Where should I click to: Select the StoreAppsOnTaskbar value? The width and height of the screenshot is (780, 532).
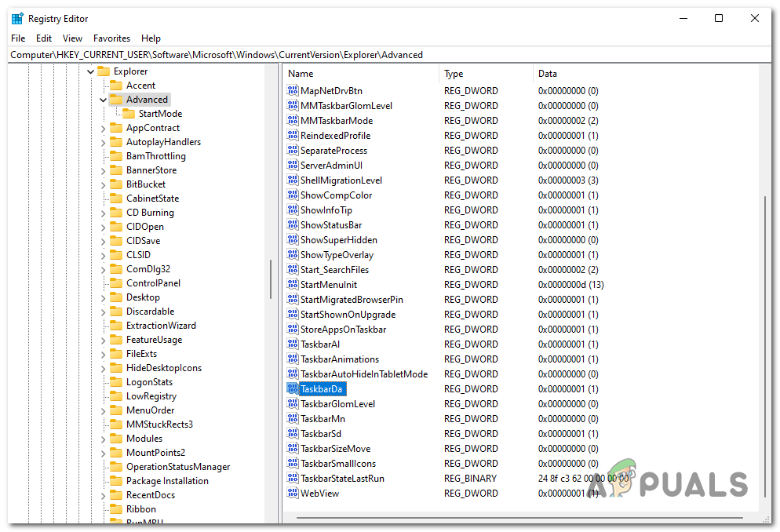point(343,329)
